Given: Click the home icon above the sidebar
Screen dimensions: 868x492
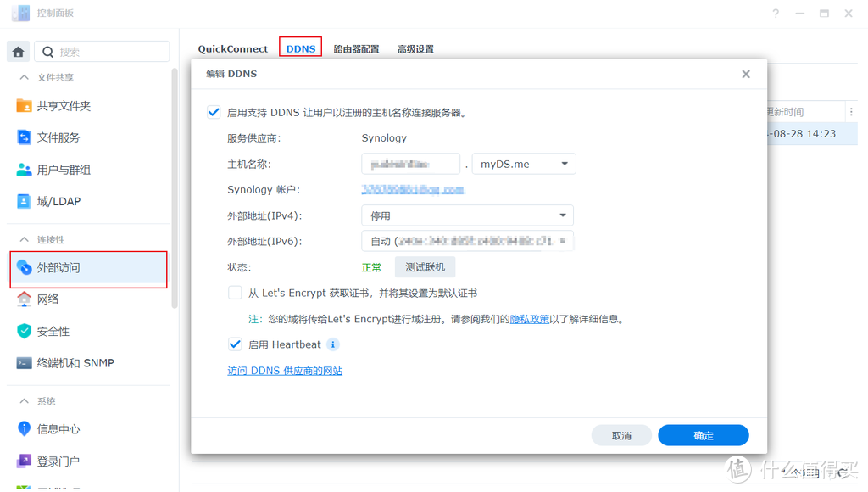Looking at the screenshot, I should 18,52.
